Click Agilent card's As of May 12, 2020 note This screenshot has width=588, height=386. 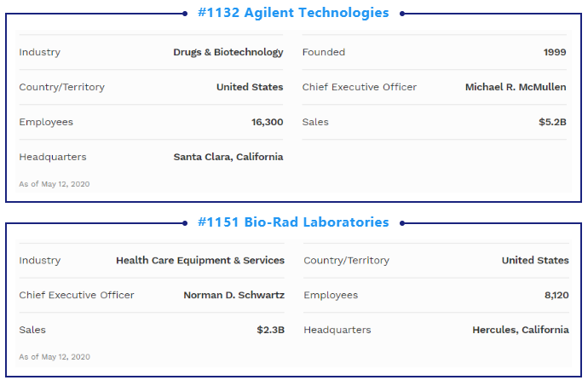point(55,184)
